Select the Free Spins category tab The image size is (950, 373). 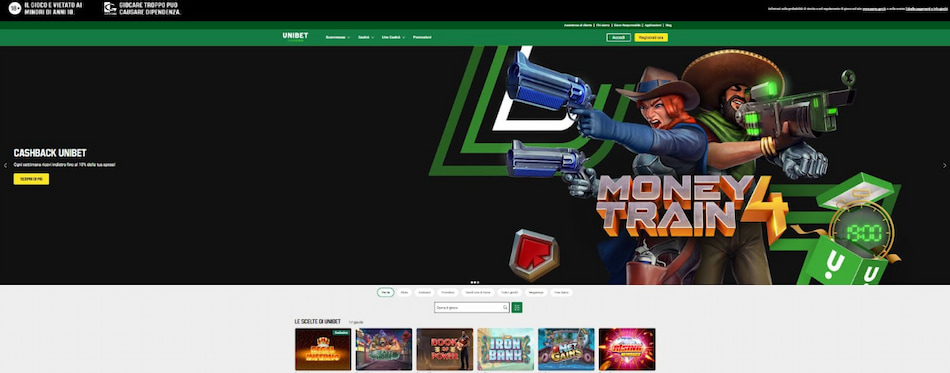tap(561, 292)
